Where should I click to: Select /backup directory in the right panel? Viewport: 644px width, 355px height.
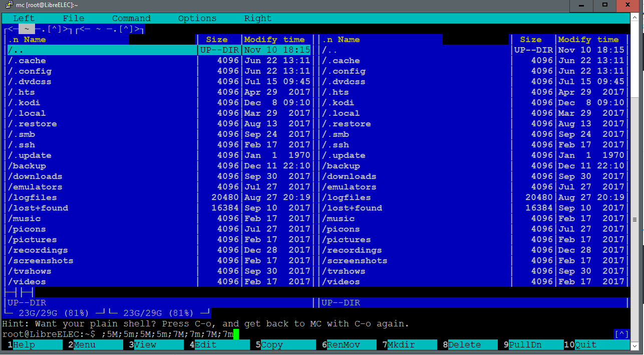(341, 166)
